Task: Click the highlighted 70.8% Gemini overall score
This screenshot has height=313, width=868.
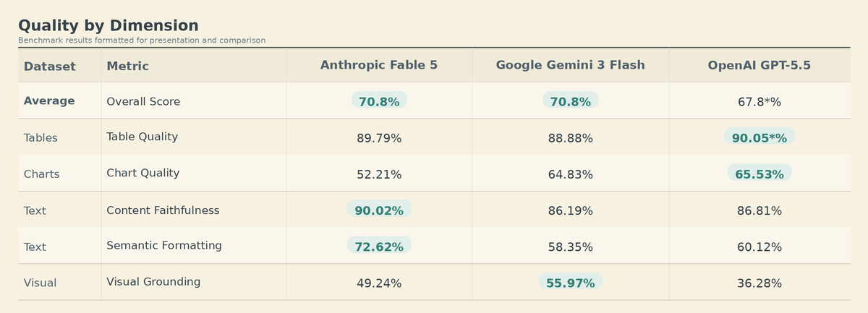Action: coord(570,102)
